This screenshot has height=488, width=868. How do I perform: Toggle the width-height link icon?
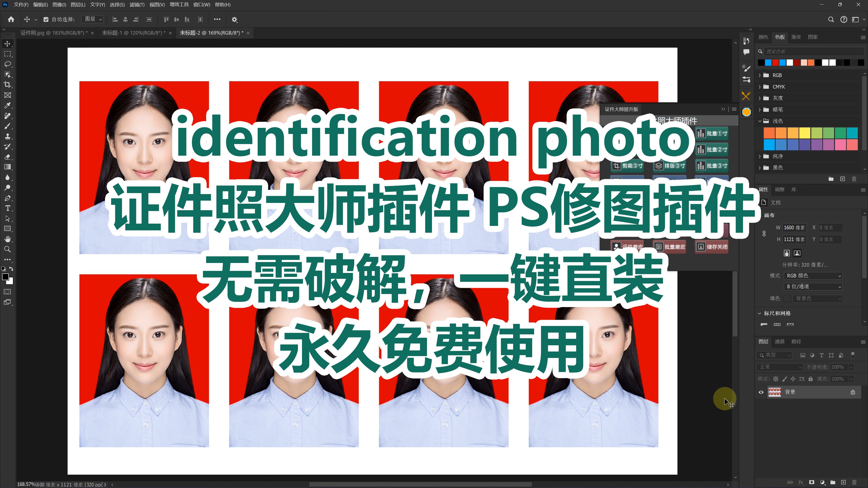click(764, 233)
